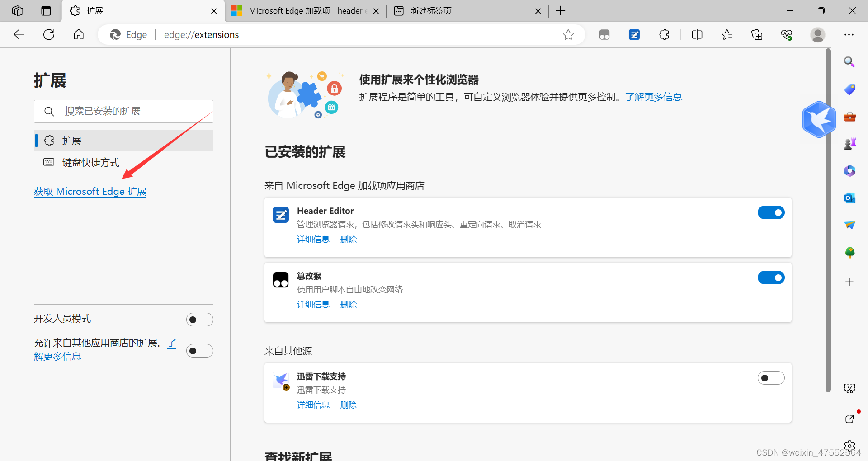Open Header Editor 详细信息 link

(x=313, y=240)
